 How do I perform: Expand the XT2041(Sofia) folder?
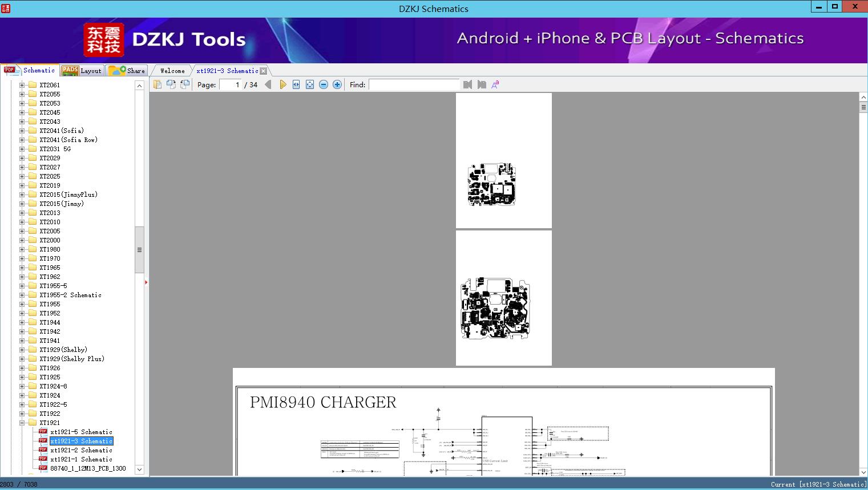point(22,131)
